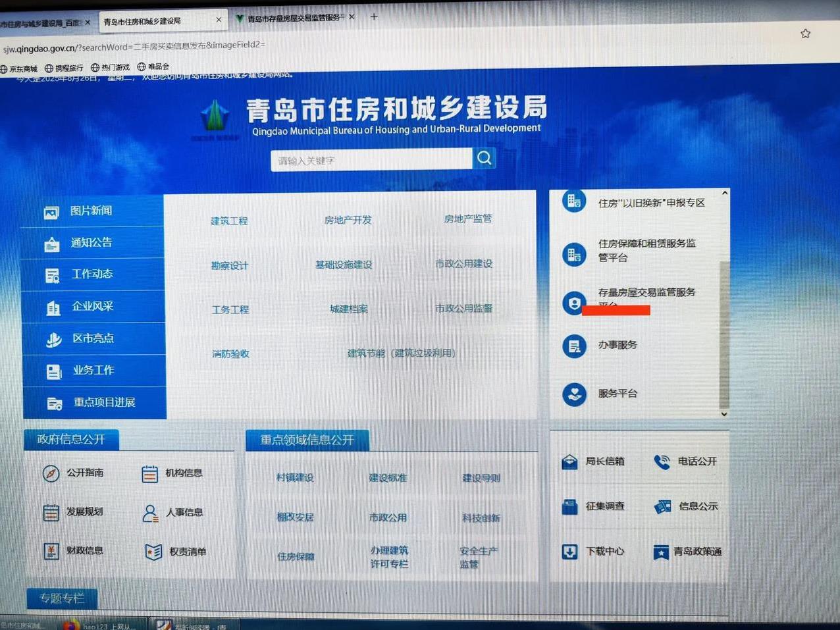
Task: Click the 图片新闻 picture icon
Action: (x=51, y=212)
